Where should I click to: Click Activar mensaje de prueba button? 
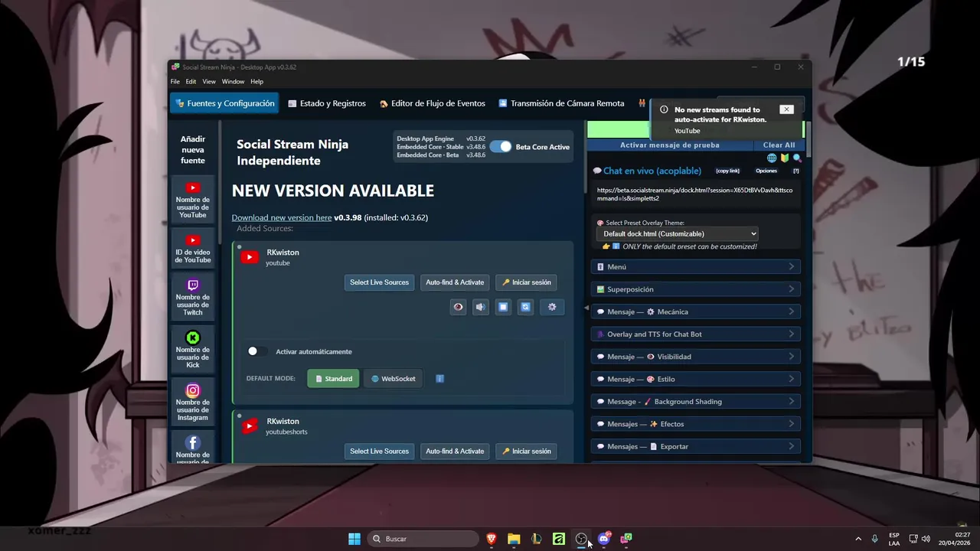click(x=669, y=145)
